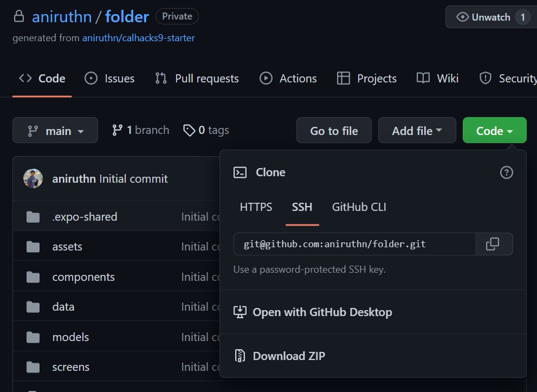537x392 pixels.
Task: Click Go to file
Action: click(x=333, y=130)
